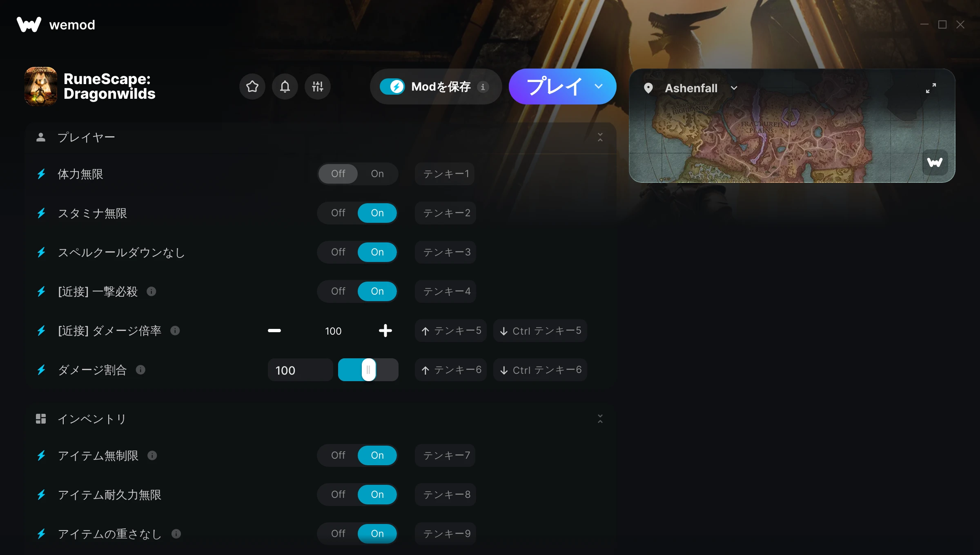Click the favorite star icon
This screenshot has width=980, height=555.
(252, 87)
